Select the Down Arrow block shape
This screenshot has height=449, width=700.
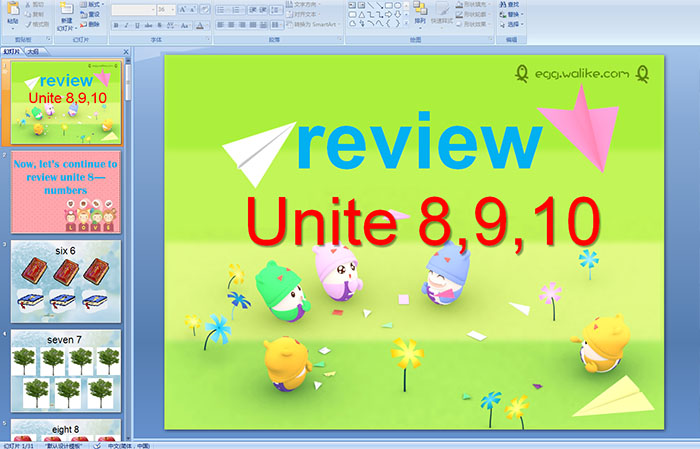pyautogui.click(x=398, y=15)
